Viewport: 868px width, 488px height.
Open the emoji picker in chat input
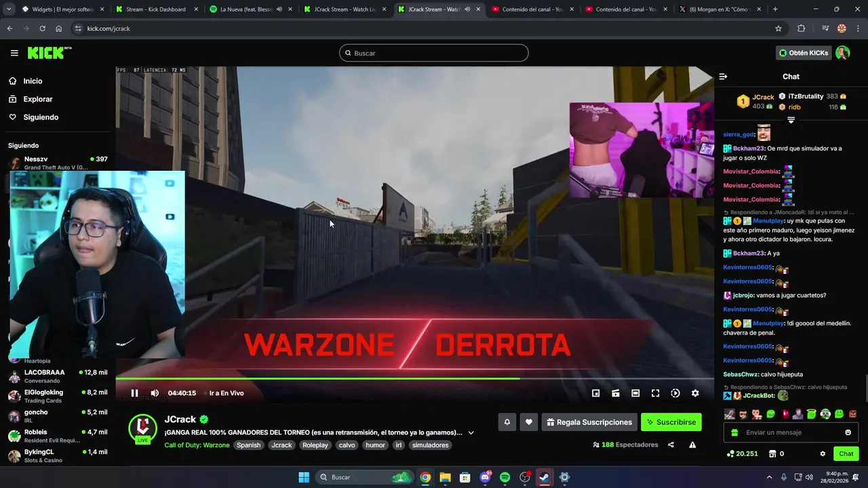(x=848, y=432)
